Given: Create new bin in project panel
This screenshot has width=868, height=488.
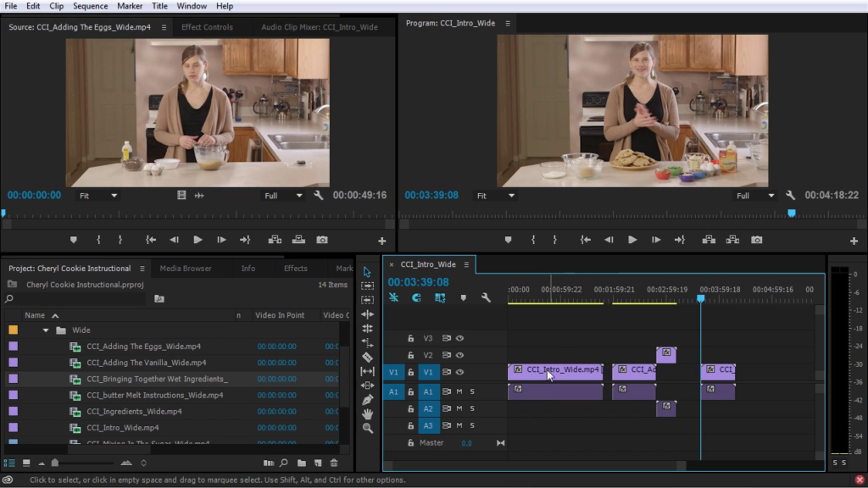Looking at the screenshot, I should tap(302, 463).
